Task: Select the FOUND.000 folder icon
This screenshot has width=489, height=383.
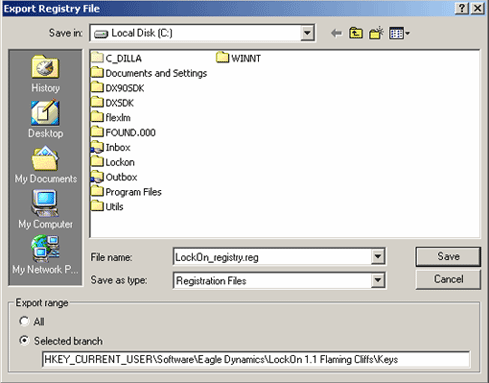Action: tap(97, 132)
